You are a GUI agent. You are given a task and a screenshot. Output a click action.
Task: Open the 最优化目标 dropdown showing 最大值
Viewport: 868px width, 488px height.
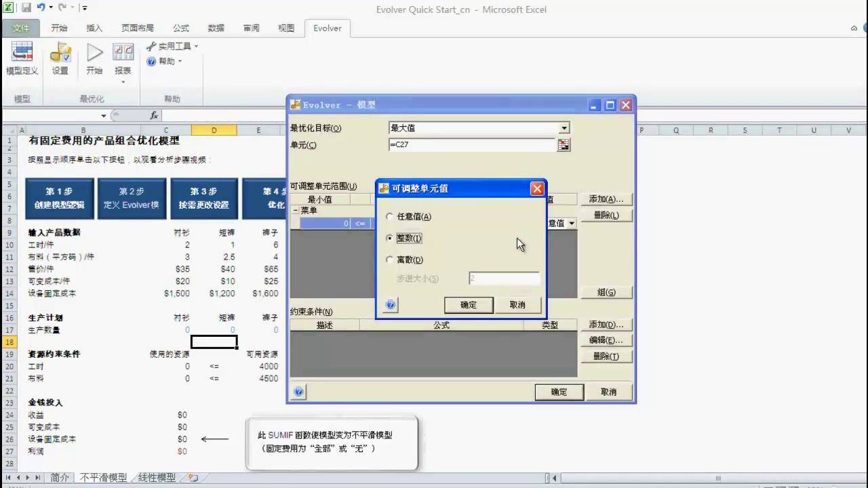(564, 127)
